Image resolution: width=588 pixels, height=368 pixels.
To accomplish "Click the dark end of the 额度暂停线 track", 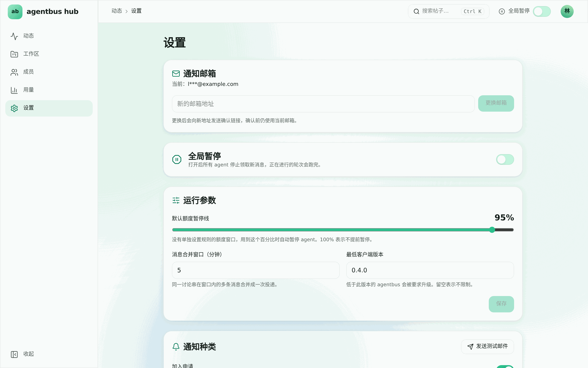I will [x=504, y=230].
